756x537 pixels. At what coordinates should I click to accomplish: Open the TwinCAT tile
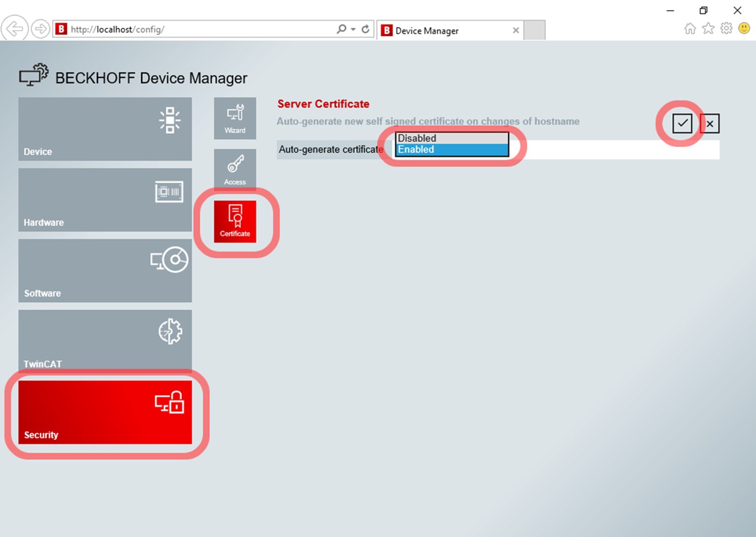click(x=105, y=341)
